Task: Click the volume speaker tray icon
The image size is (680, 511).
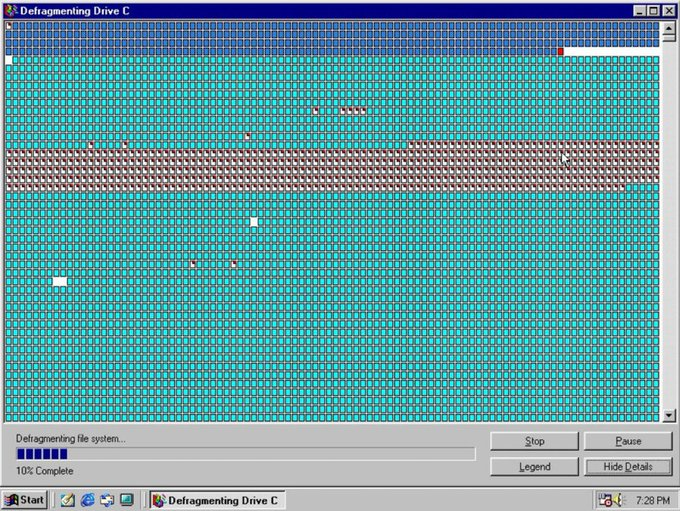Action: coord(618,500)
